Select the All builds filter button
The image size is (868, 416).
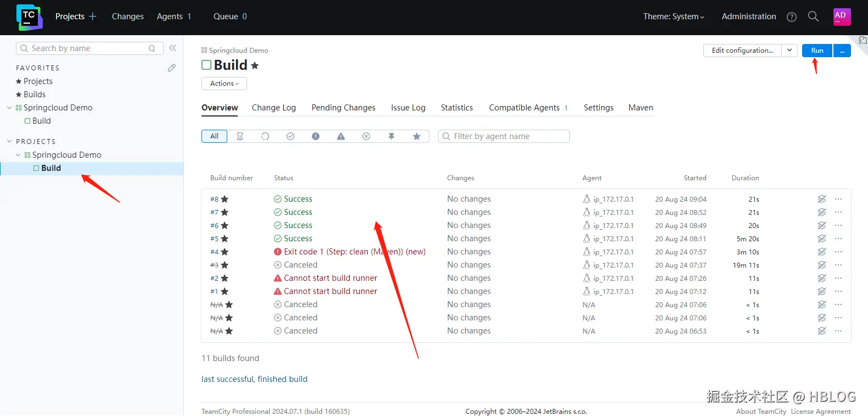tap(214, 136)
